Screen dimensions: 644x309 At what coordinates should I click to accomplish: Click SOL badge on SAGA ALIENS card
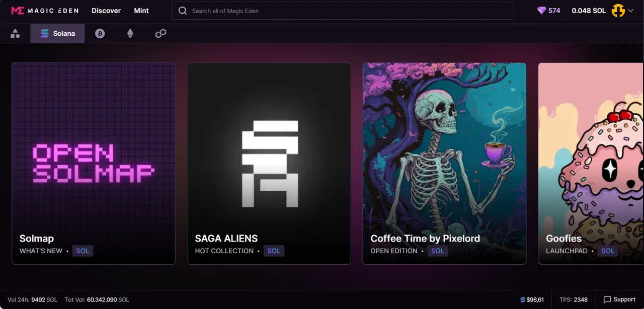tap(274, 251)
